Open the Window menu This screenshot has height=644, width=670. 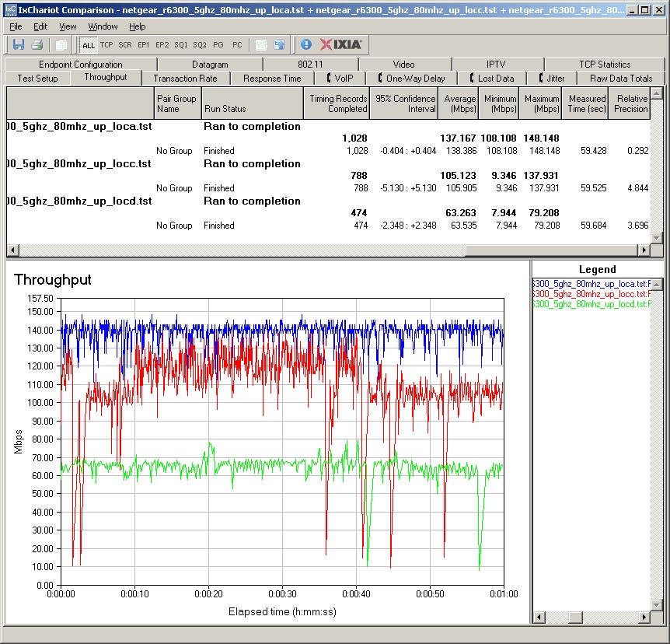[103, 26]
